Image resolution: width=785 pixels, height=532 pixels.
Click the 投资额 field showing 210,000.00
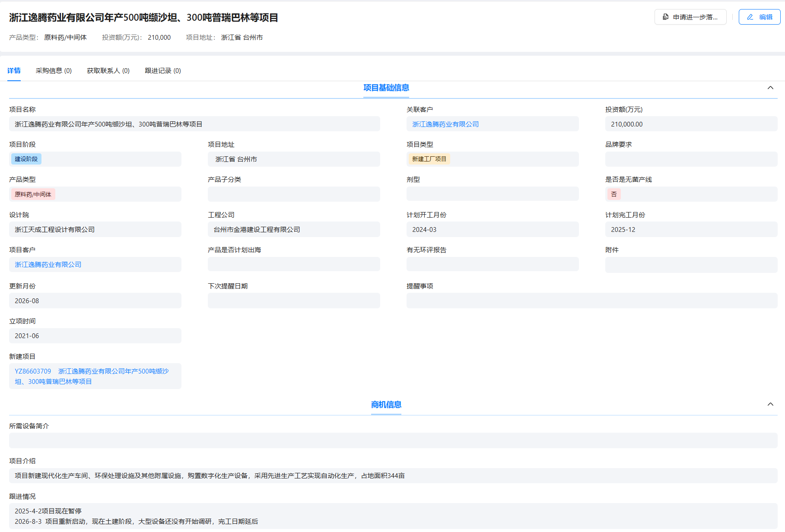click(x=691, y=124)
